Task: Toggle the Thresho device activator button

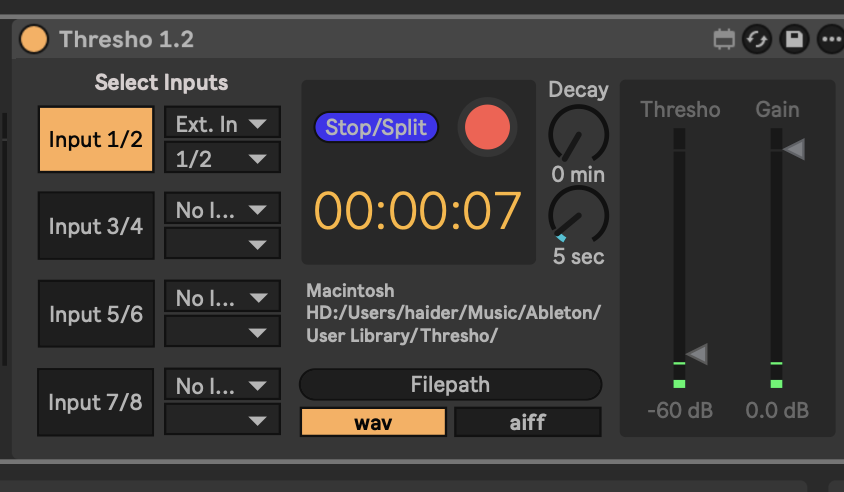Action: point(34,39)
